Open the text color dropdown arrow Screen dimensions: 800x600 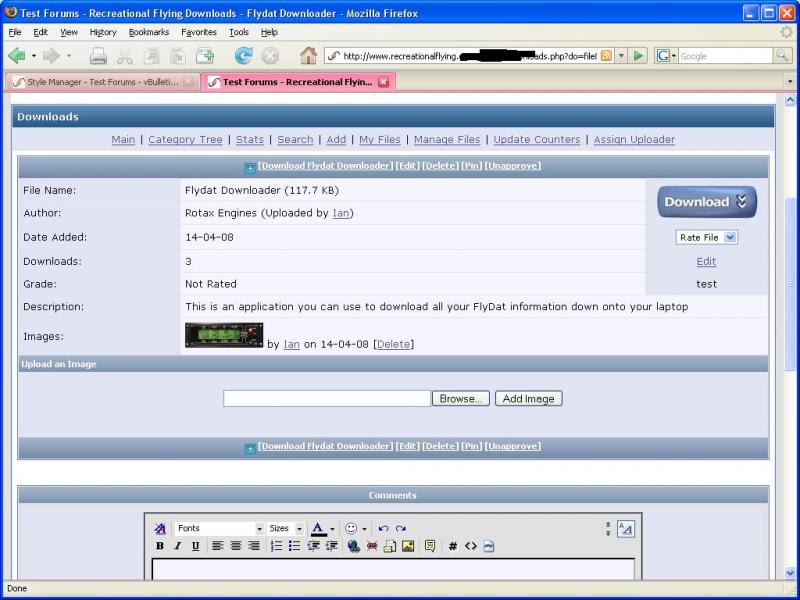pyautogui.click(x=333, y=529)
